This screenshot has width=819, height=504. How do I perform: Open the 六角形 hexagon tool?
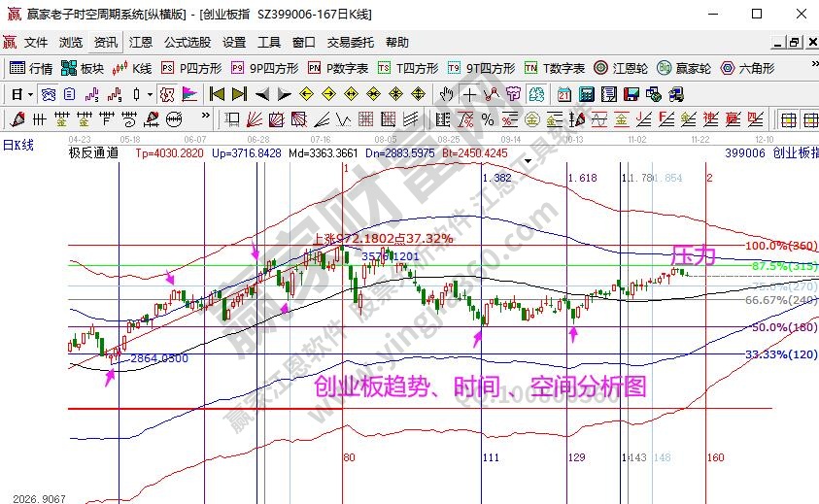click(746, 68)
